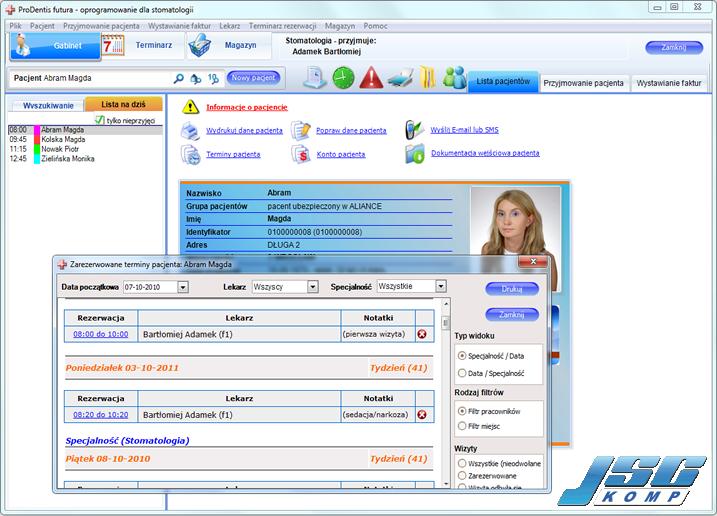
Task: Click the numeric identifier search icon
Action: click(213, 79)
